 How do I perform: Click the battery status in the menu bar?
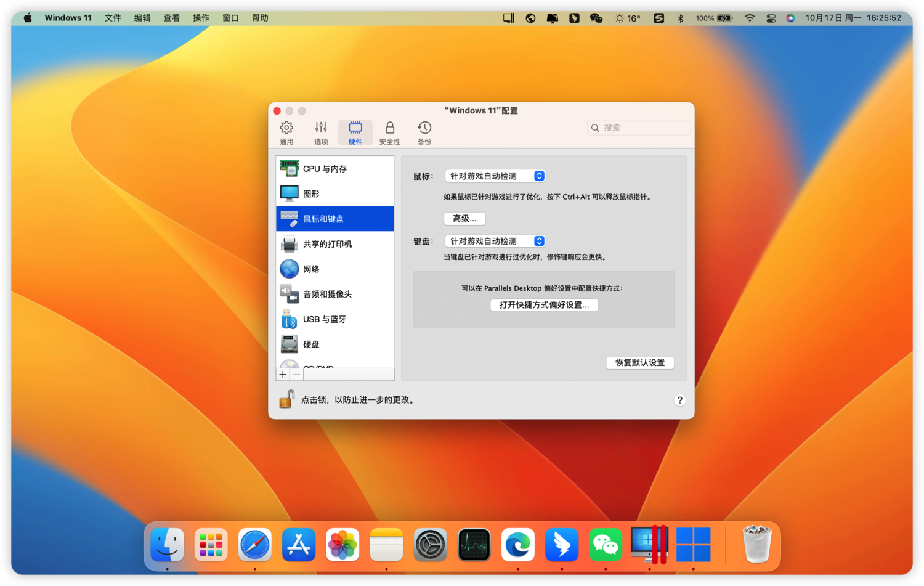pos(714,18)
